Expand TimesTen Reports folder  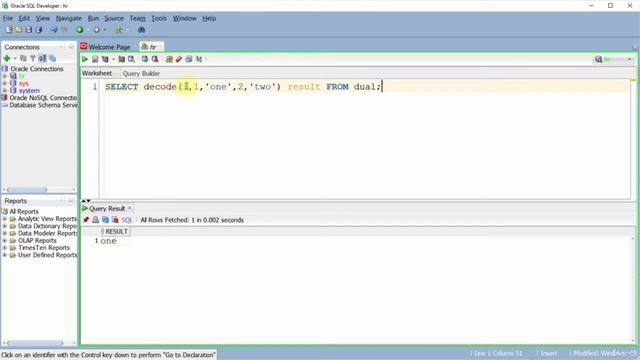(x=5, y=248)
